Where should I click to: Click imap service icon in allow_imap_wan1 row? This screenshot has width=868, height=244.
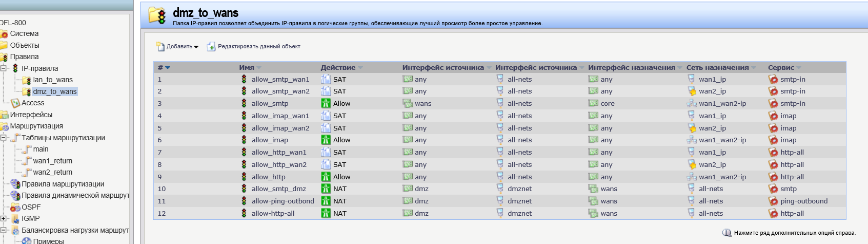point(773,116)
